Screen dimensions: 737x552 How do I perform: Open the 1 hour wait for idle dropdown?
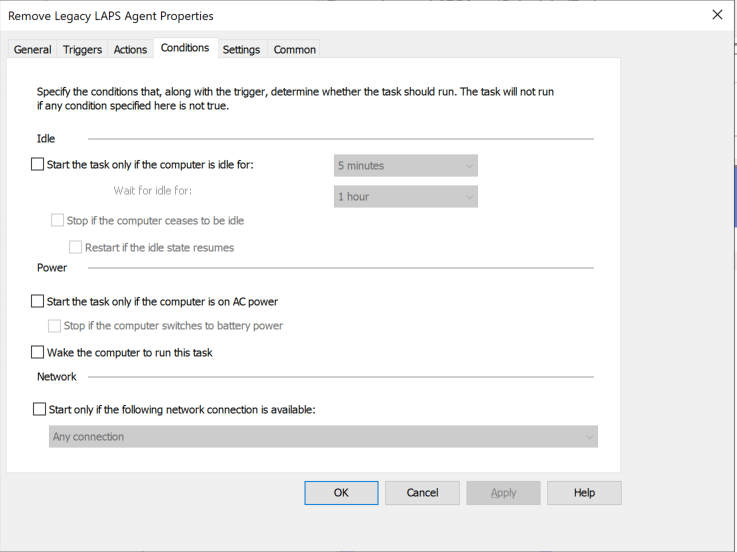point(405,197)
